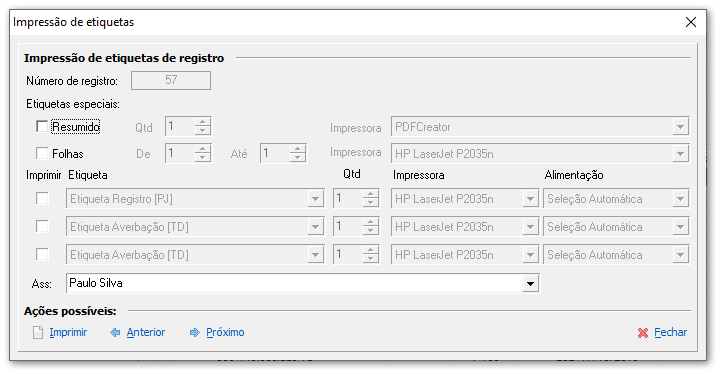This screenshot has height=374, width=720.
Task: Go to Próximo record link
Action: (225, 333)
